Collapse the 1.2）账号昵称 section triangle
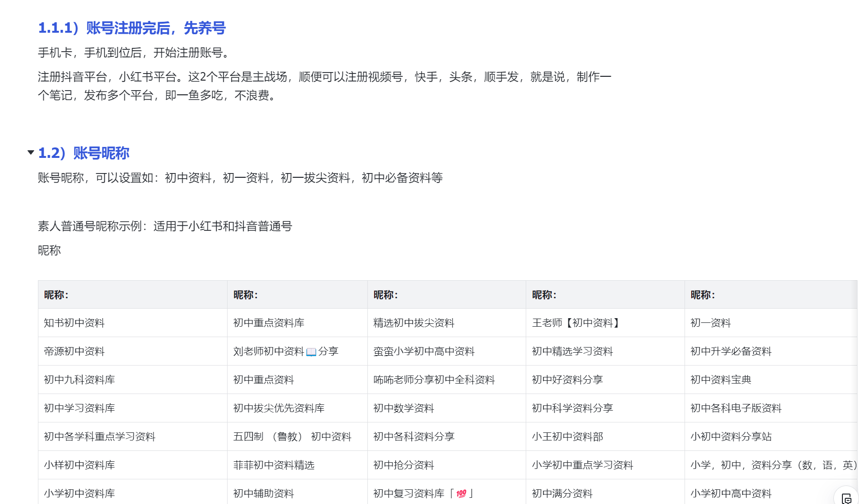The image size is (859, 504). coord(31,153)
